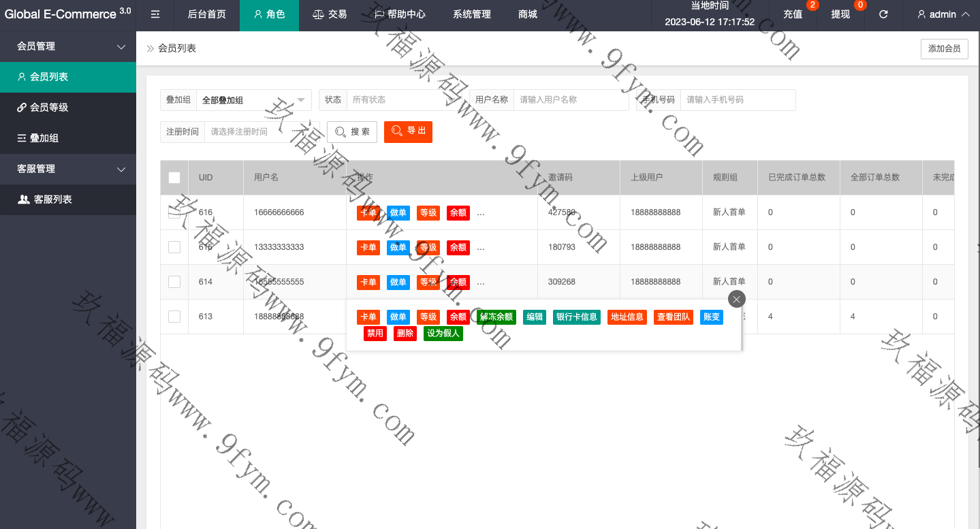The width and height of the screenshot is (980, 529).
Task: Click the 用户名称 input field
Action: (571, 100)
